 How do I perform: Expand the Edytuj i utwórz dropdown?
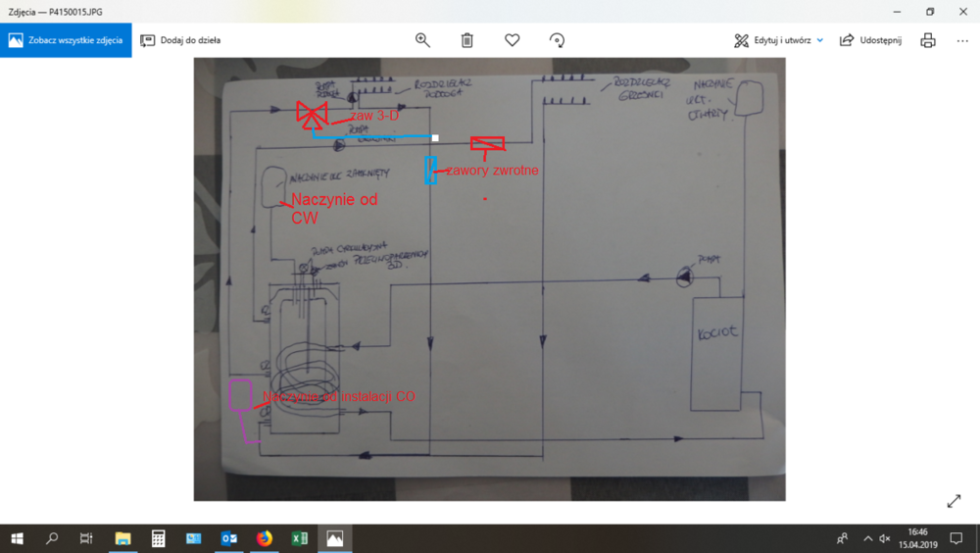819,40
